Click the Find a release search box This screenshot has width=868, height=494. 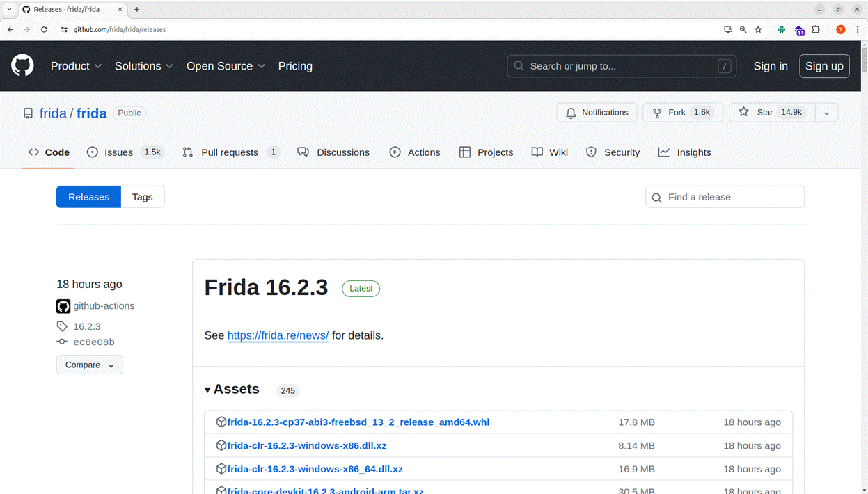[725, 197]
